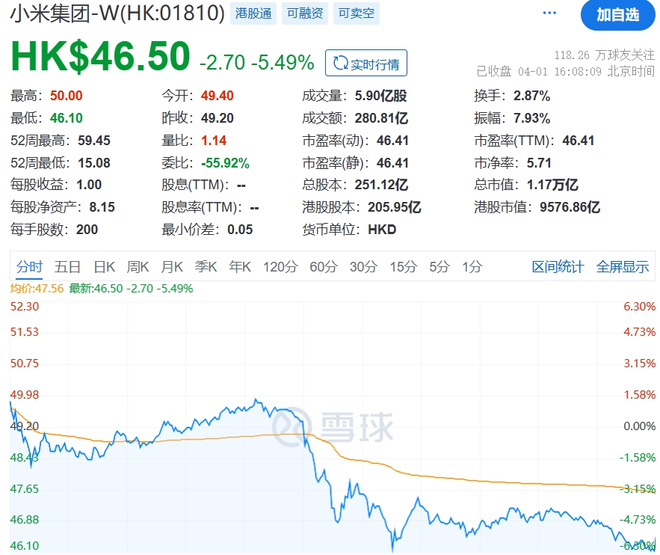Open 区间统计 range statistics
660x555 pixels.
[x=557, y=267]
